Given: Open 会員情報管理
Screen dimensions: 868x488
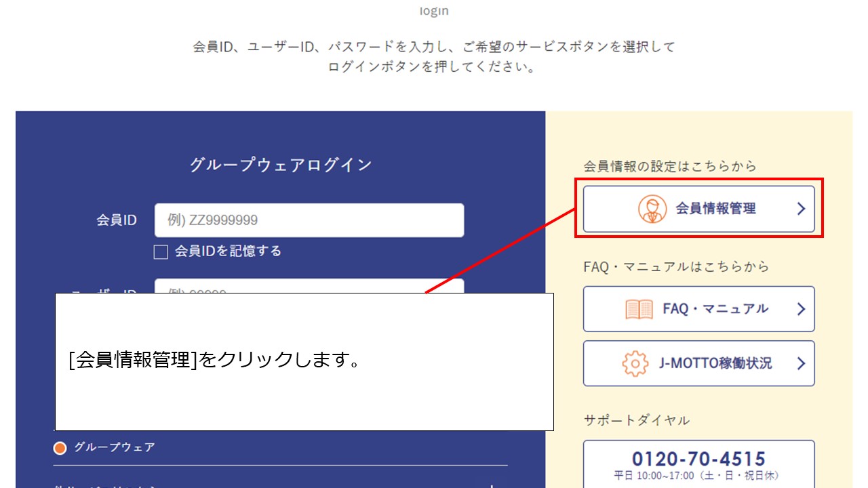Looking at the screenshot, I should [698, 209].
